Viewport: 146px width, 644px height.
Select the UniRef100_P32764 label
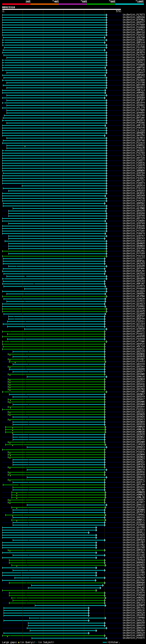point(134,153)
